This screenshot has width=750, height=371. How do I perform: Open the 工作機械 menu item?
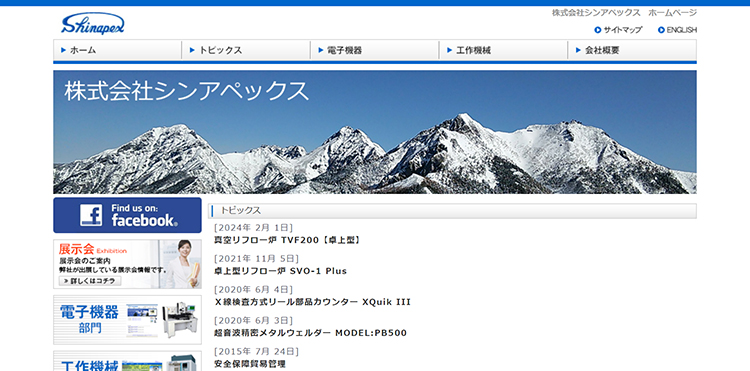(x=504, y=50)
